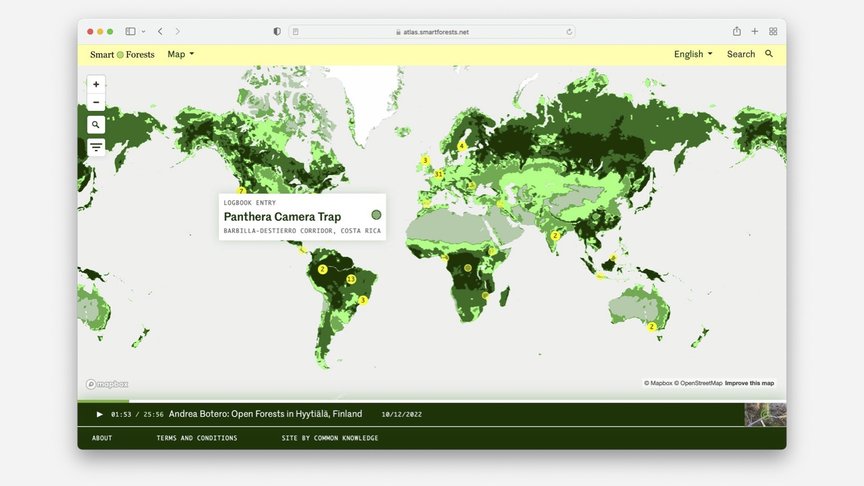Select the cluster marker labeled 13 in Brazil
Viewport: 864px width, 486px height.
pyautogui.click(x=351, y=279)
